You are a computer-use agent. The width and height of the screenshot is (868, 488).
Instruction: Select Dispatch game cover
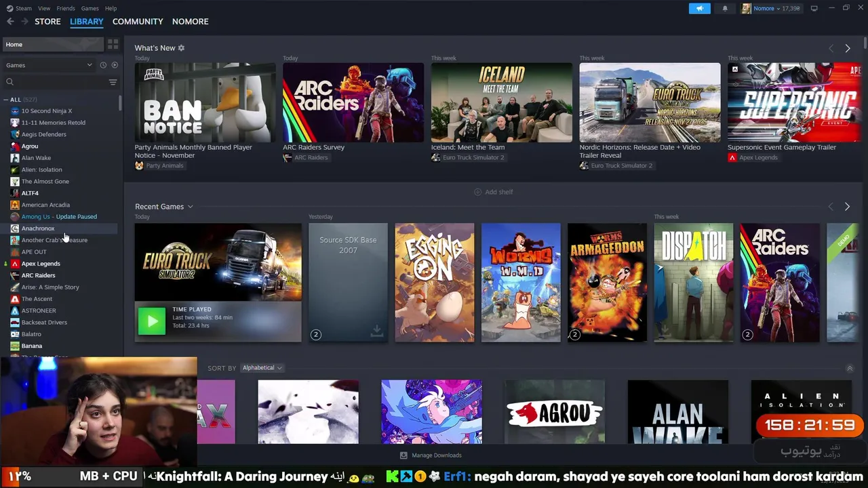click(x=693, y=283)
